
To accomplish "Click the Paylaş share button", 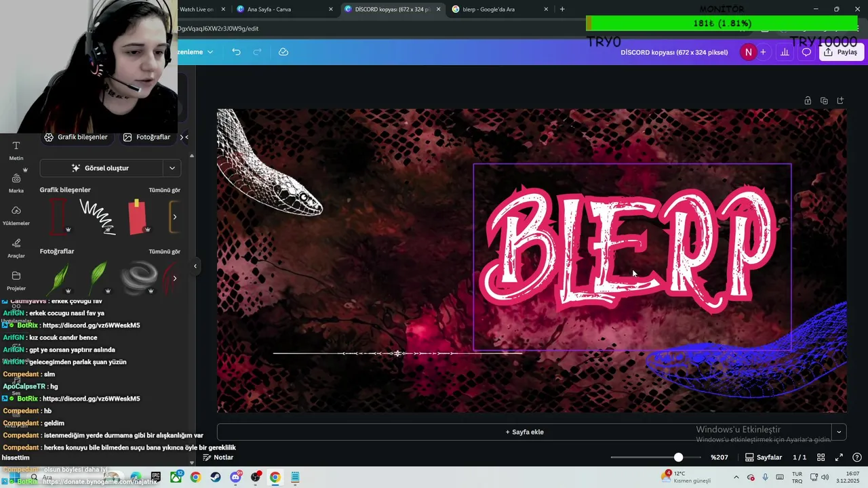I will pos(840,52).
